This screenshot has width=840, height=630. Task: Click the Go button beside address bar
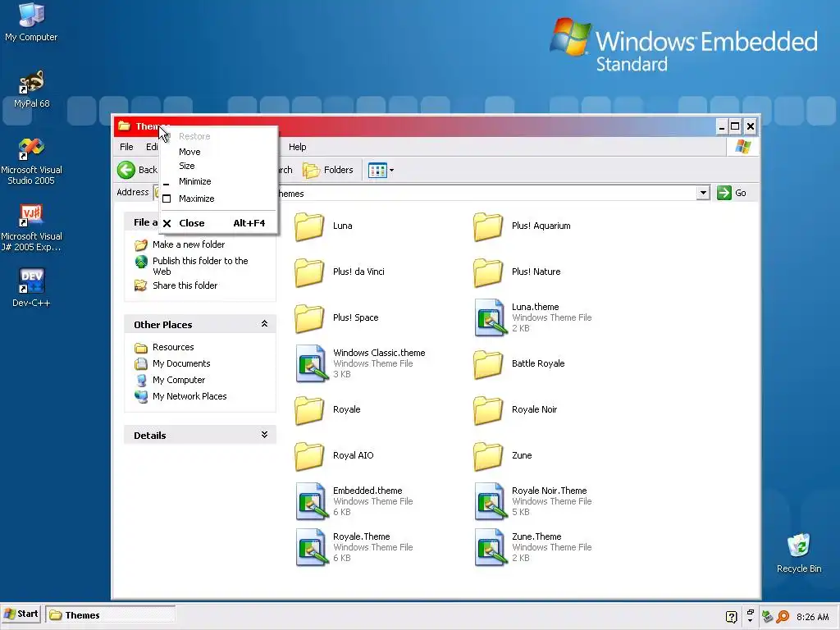coord(732,193)
